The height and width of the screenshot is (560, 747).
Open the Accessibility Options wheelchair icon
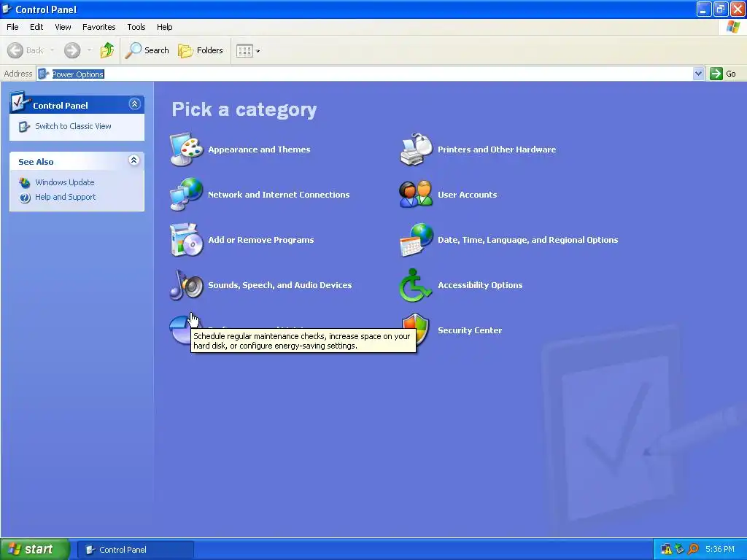coord(415,285)
